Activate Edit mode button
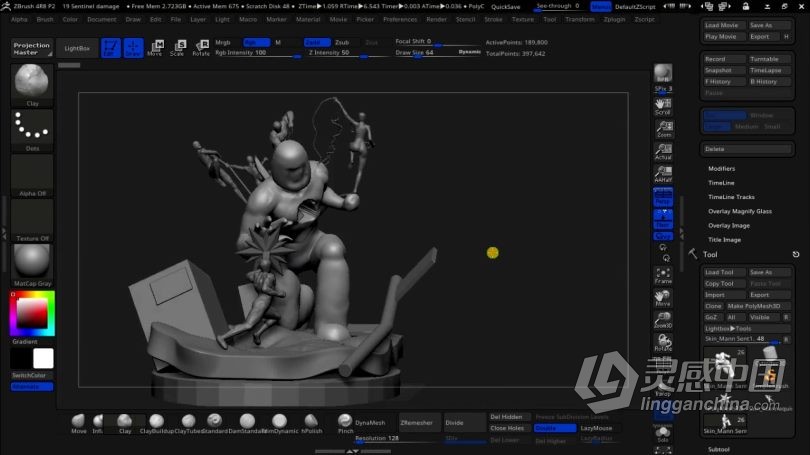The height and width of the screenshot is (455, 810). [x=111, y=48]
